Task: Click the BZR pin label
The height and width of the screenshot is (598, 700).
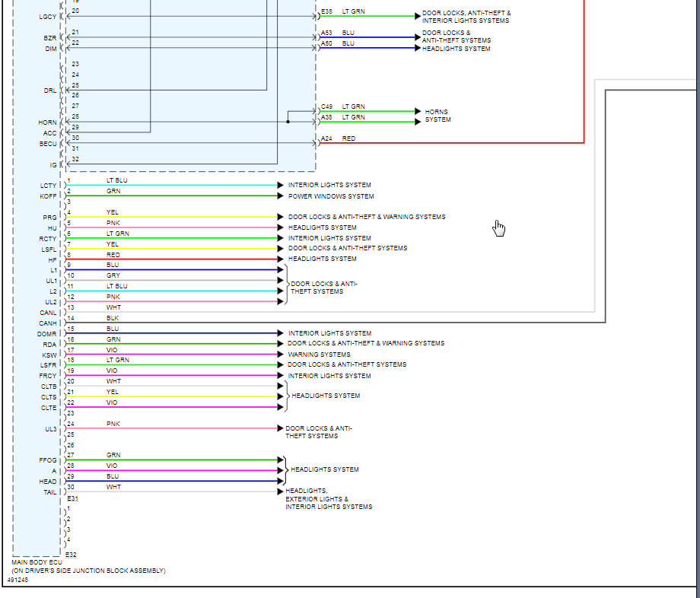Action: coord(50,38)
